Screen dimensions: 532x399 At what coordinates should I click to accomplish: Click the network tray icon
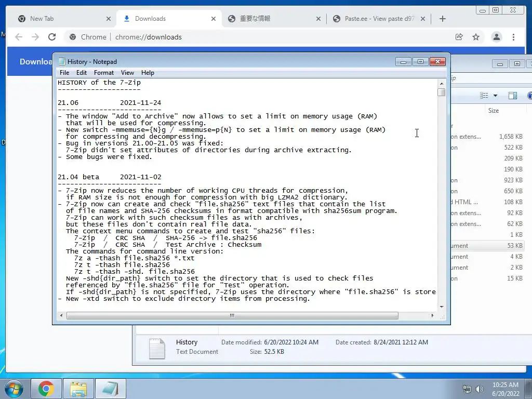pos(467,389)
